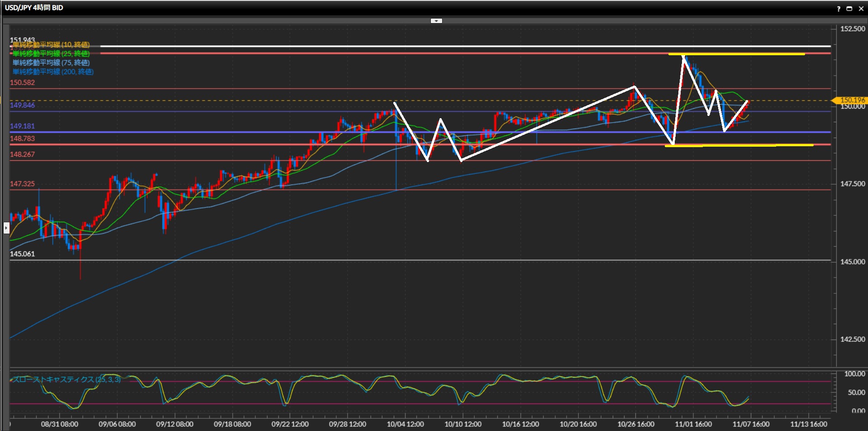Maximize the USD/JPY chart window
The image size is (868, 431).
(x=849, y=9)
